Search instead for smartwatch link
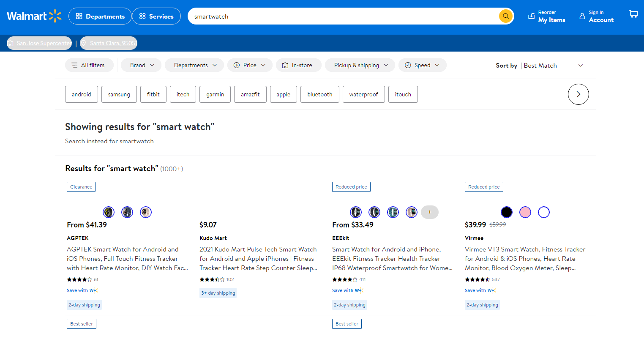Screen dimensions: 644x339 [136, 141]
